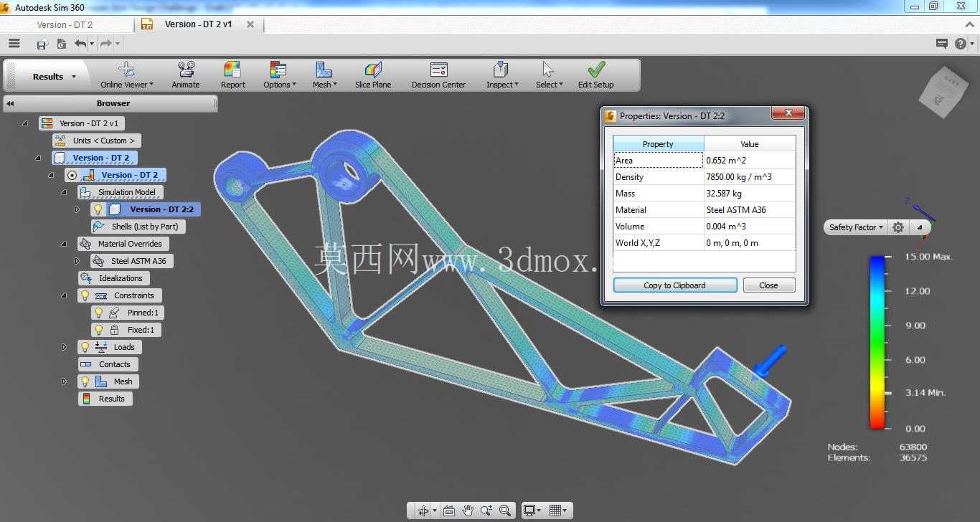Click the comments speech bubble icon
The width and height of the screenshot is (980, 522).
942,44
